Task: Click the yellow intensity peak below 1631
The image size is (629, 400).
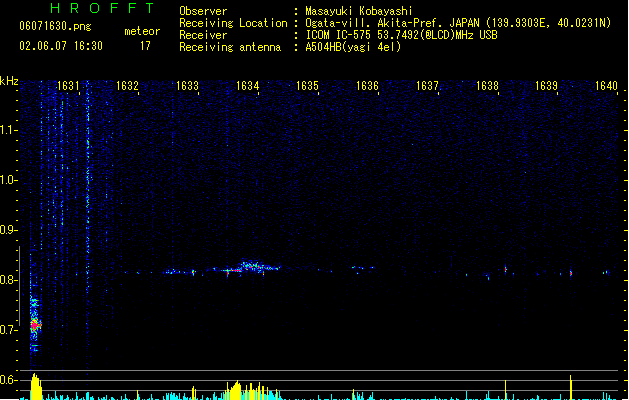Action: coord(36,386)
